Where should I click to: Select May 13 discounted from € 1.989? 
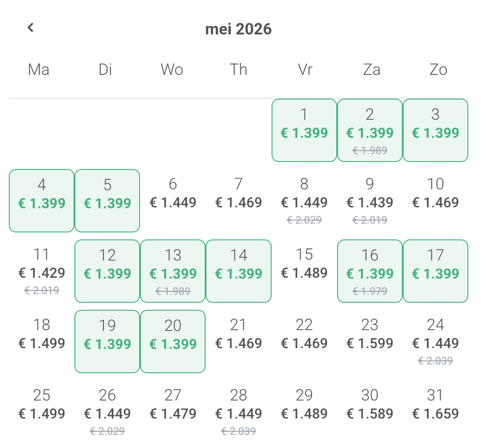tap(173, 271)
